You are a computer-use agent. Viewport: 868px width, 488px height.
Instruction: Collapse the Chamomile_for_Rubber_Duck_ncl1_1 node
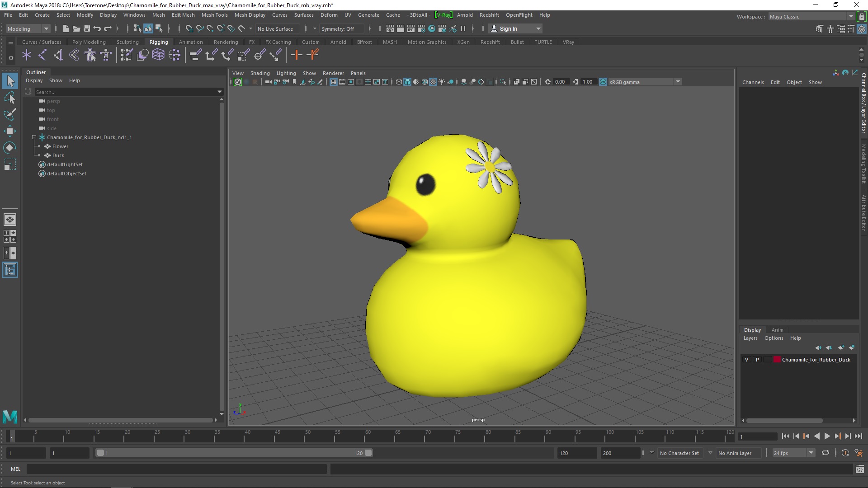pyautogui.click(x=34, y=137)
